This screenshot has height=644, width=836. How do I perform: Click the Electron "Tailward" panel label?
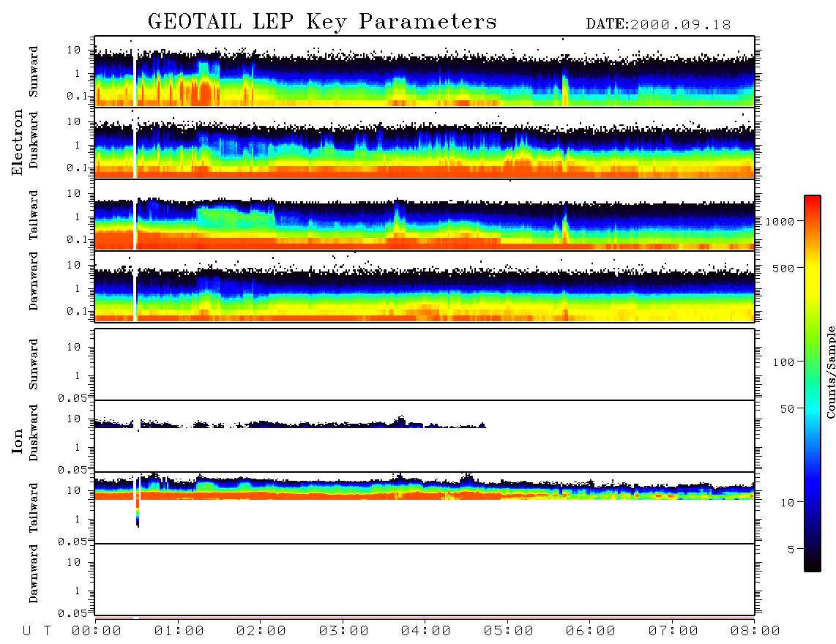click(34, 215)
